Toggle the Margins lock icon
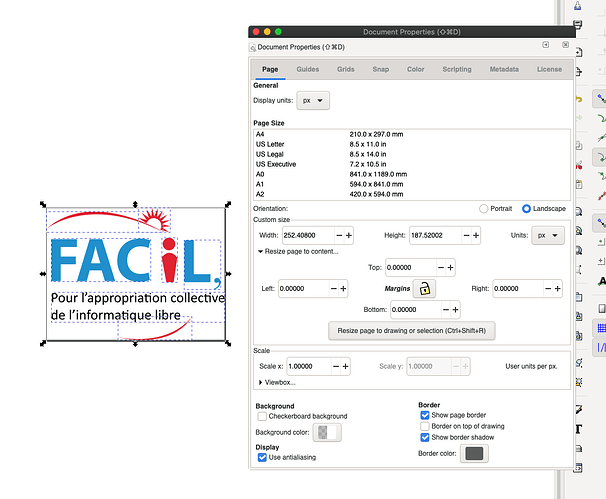 pos(426,288)
